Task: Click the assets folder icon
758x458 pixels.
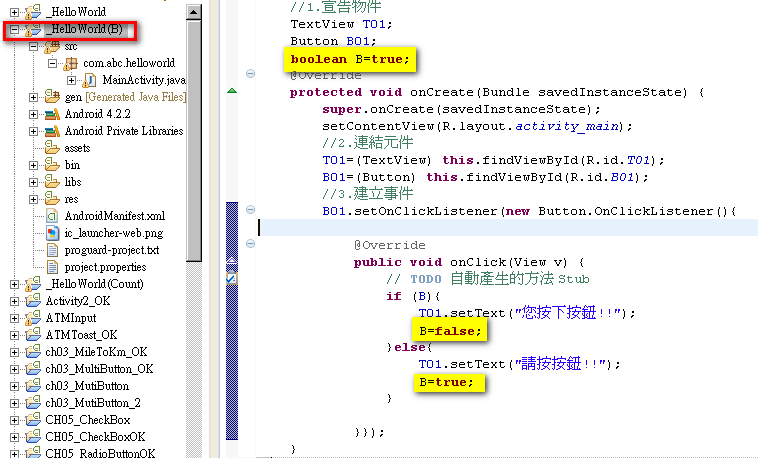Action: point(52,148)
